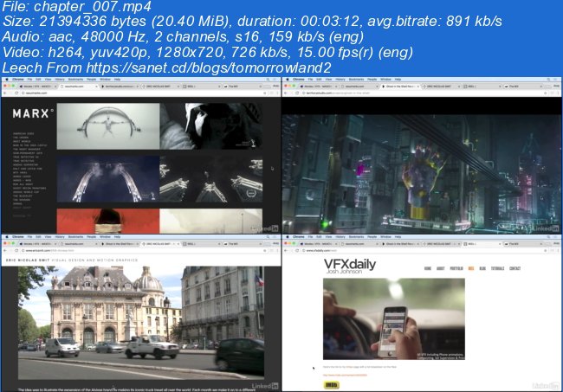This screenshot has width=563, height=392.
Task: Bookmark the page with the star in the Marx frame
Action: pos(265,93)
